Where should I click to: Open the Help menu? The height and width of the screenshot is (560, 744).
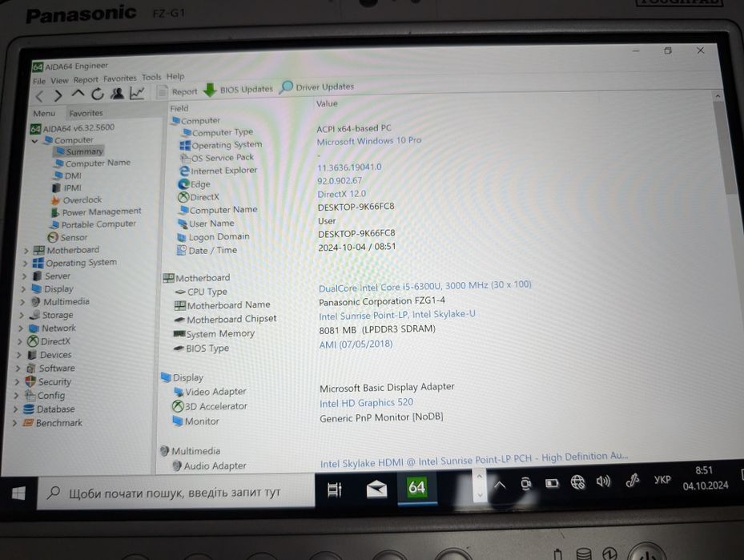click(x=175, y=76)
